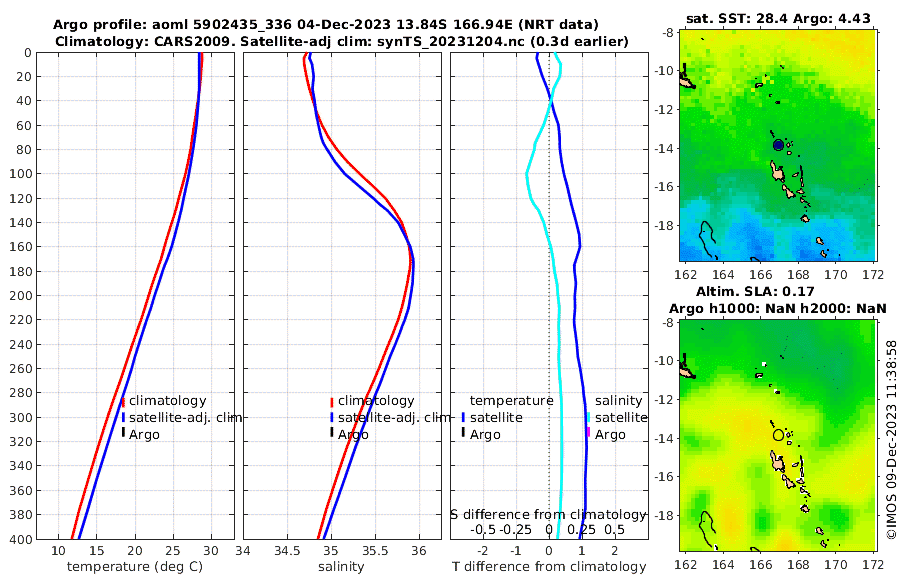
Task: Click the 'sat. SST: 28.4 Argo: 4.43' heading
Action: coord(778,18)
